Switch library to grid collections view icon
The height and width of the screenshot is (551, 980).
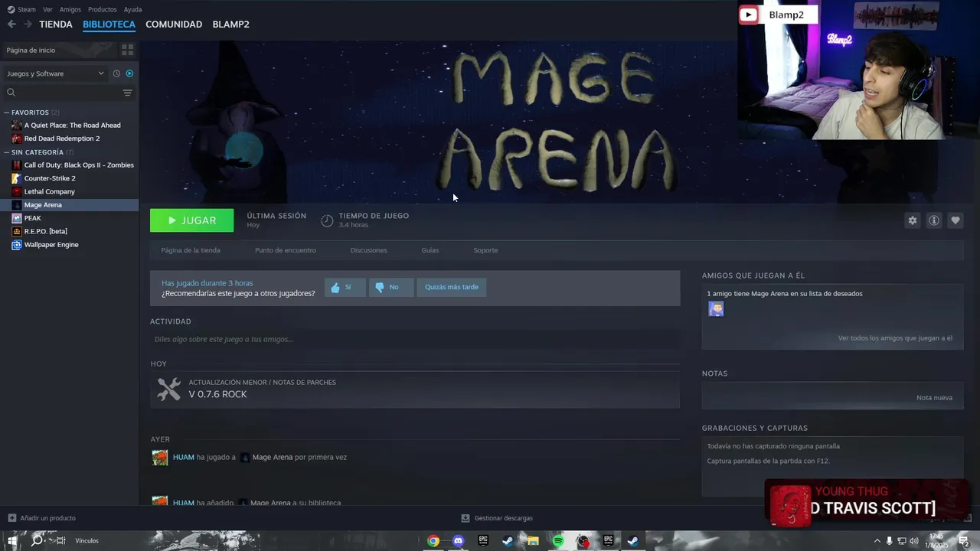click(127, 50)
